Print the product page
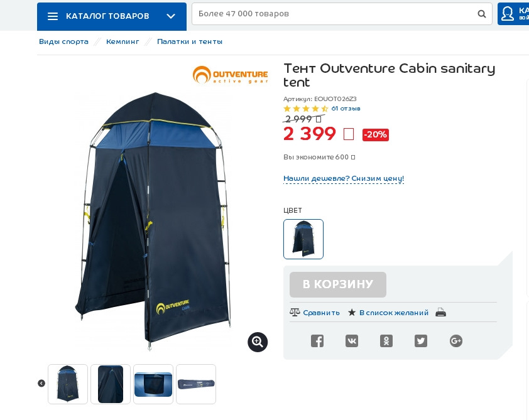 440,313
